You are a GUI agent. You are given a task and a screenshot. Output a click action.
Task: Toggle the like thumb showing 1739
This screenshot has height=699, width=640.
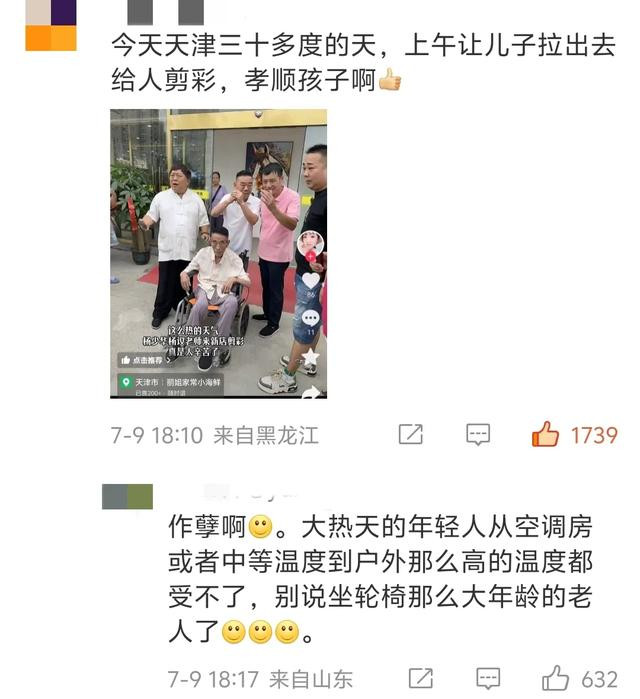(545, 434)
